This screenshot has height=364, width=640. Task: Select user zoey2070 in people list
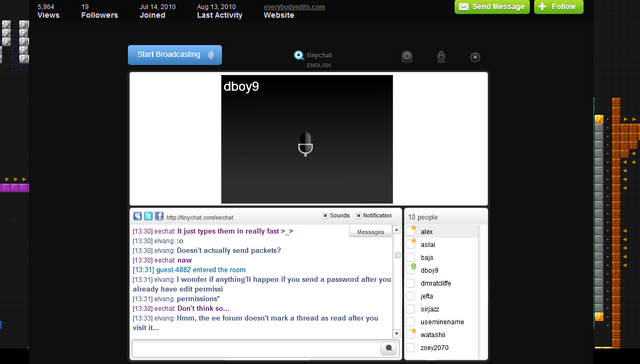pyautogui.click(x=434, y=348)
